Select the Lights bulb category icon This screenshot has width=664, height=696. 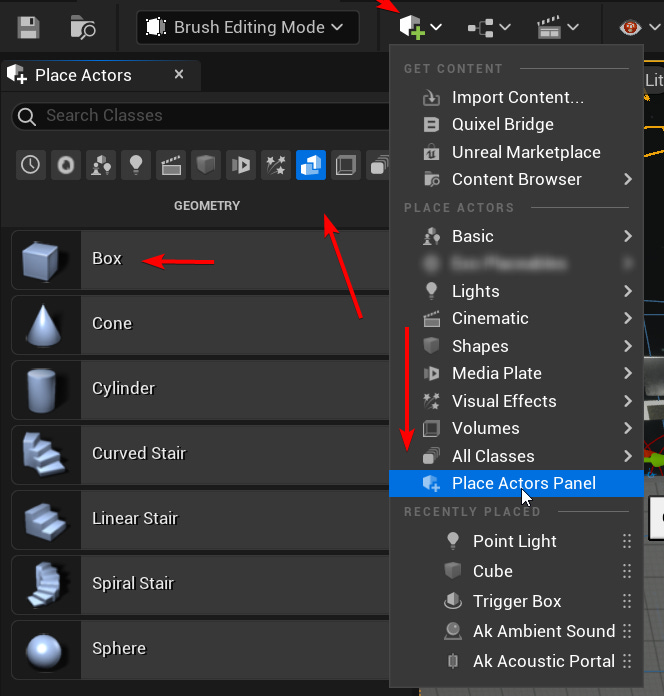click(136, 165)
